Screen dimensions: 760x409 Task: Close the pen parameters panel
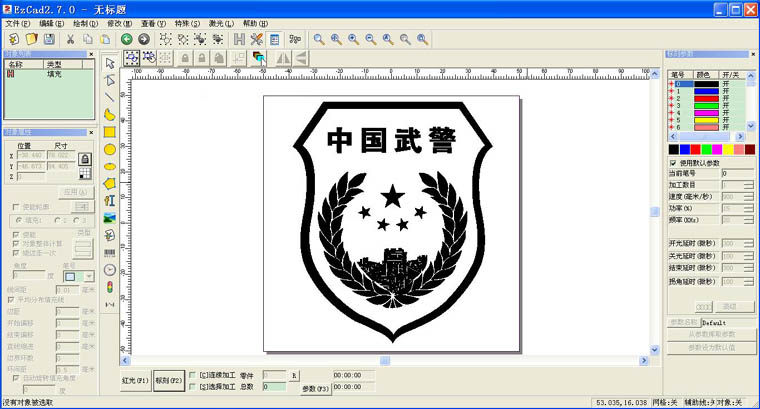[x=753, y=54]
